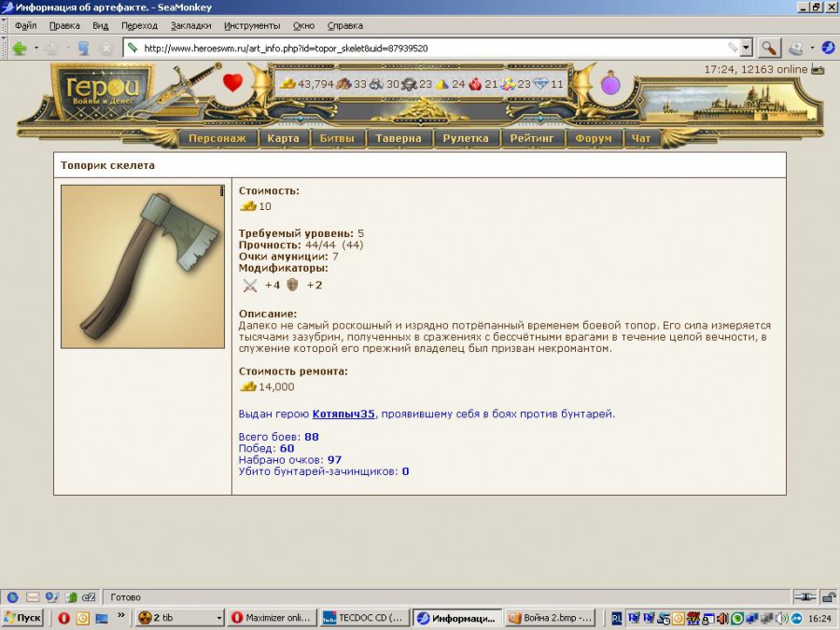Expand the Back button history dropdown

[36, 48]
